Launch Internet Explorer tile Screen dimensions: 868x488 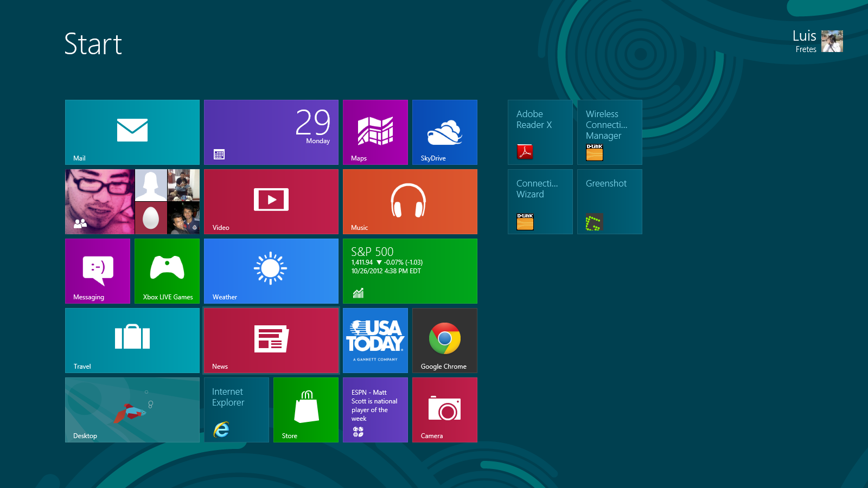(x=237, y=410)
